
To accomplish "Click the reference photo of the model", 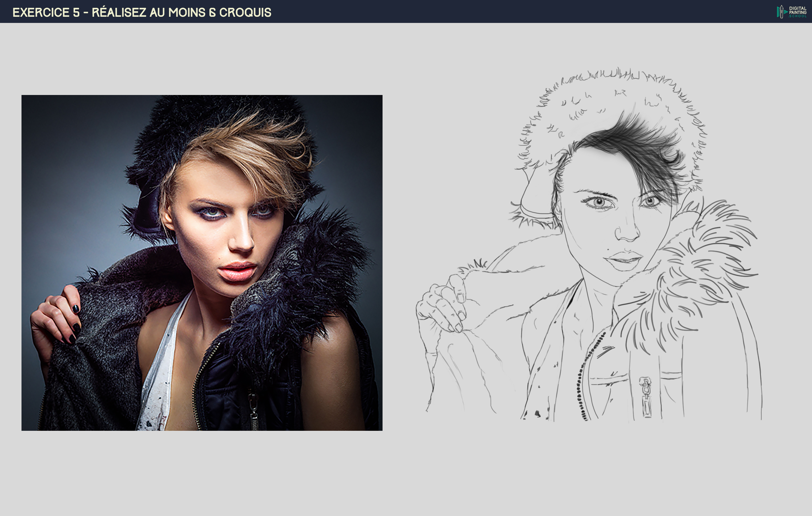I will pyautogui.click(x=202, y=267).
